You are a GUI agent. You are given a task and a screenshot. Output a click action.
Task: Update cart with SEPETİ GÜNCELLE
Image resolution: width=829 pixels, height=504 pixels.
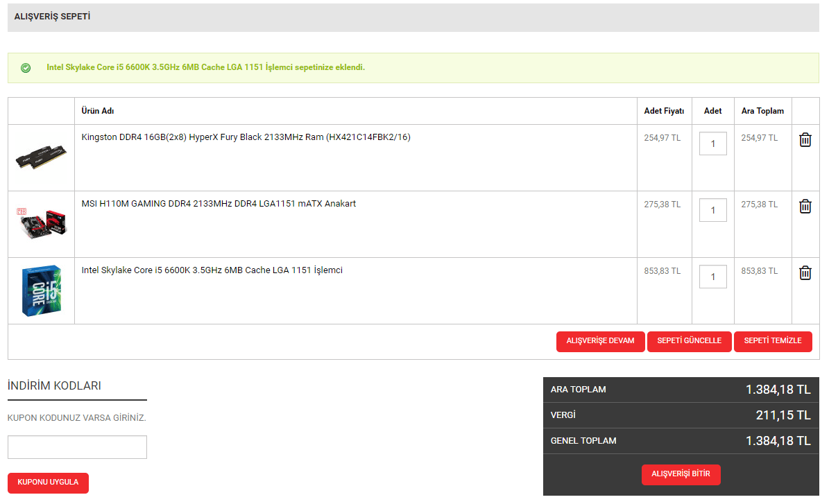(x=689, y=341)
